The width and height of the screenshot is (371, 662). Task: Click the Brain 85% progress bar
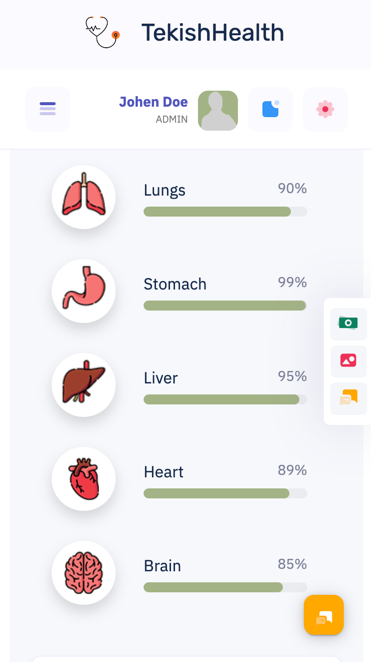point(225,587)
